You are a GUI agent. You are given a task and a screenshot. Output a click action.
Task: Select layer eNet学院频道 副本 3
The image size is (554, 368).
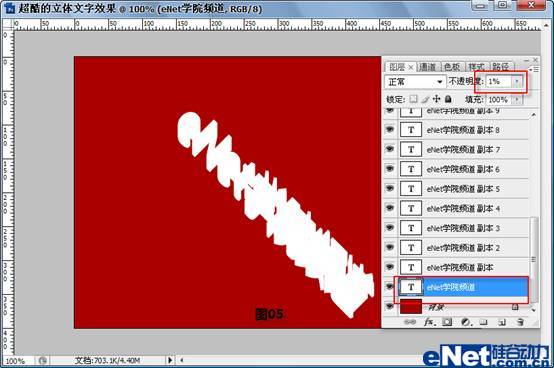(x=463, y=228)
